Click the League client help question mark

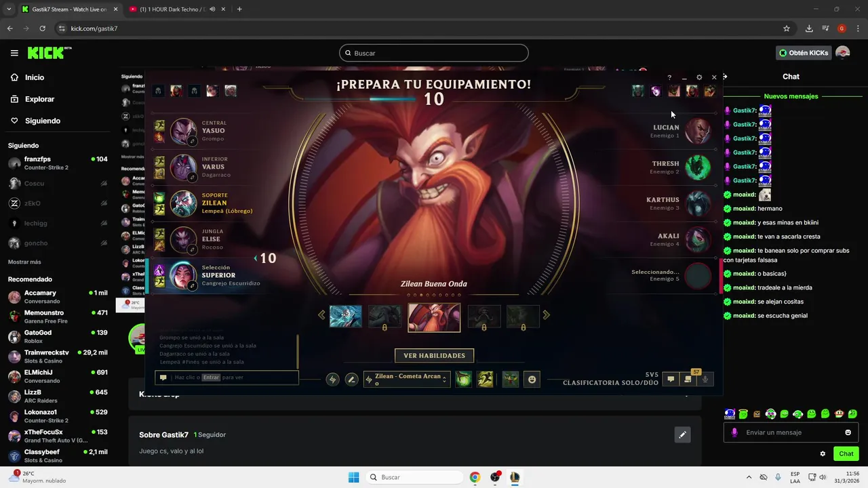(x=669, y=77)
